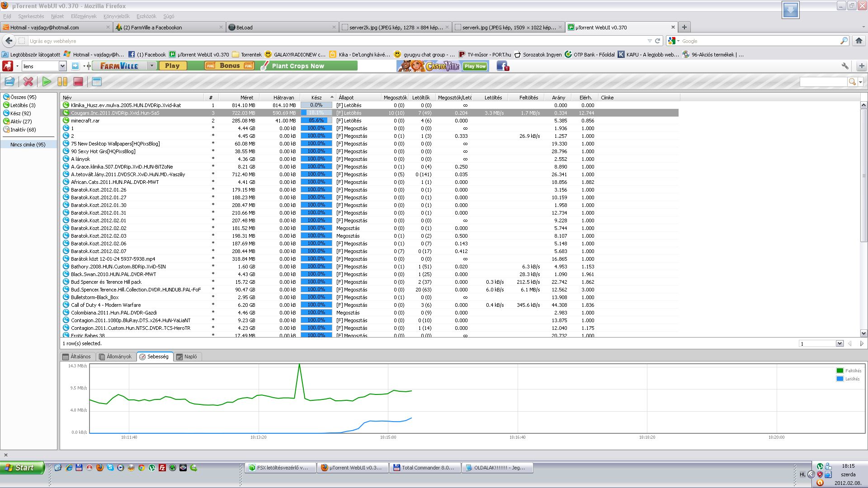The height and width of the screenshot is (488, 868).
Task: Switch to FarmVille a Facebookon tab
Action: point(169,27)
